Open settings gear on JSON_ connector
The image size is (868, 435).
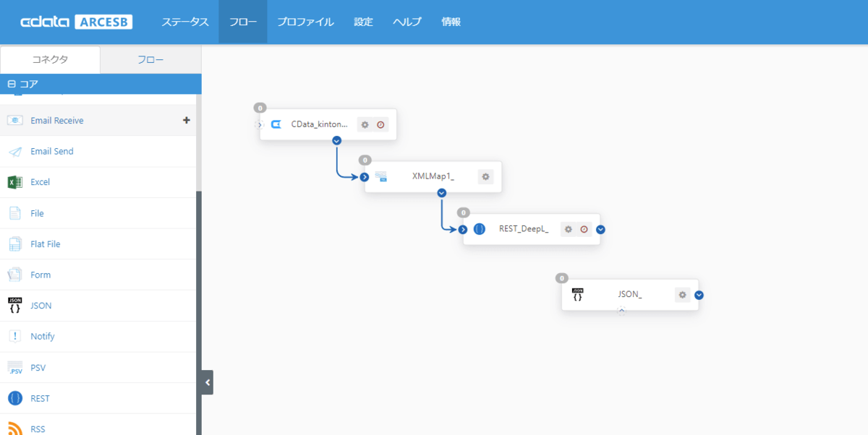683,295
